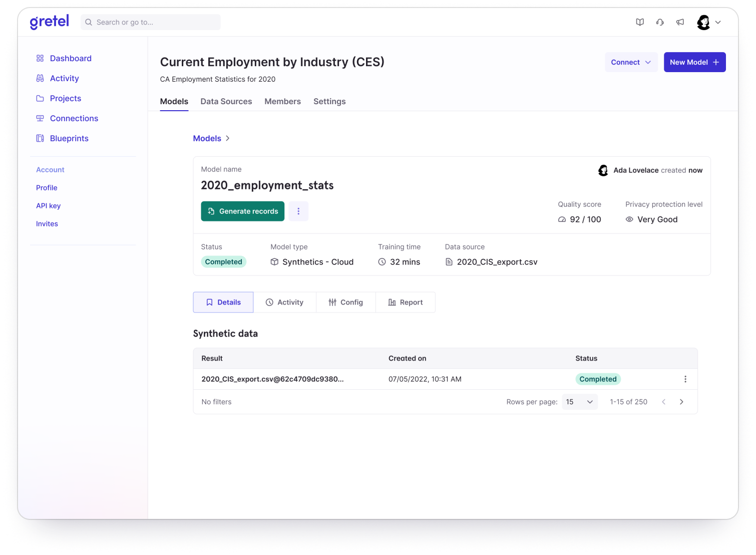The image size is (756, 555).
Task: Open the Members tab
Action: point(282,101)
